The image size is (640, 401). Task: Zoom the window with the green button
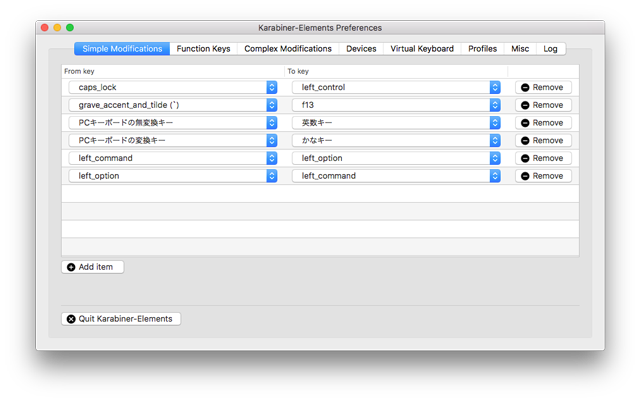(70, 27)
